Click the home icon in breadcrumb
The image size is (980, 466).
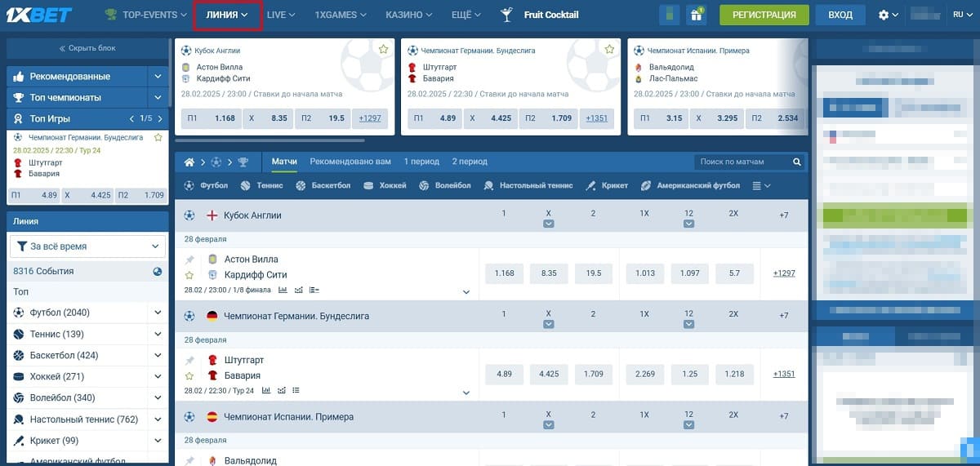(x=189, y=162)
